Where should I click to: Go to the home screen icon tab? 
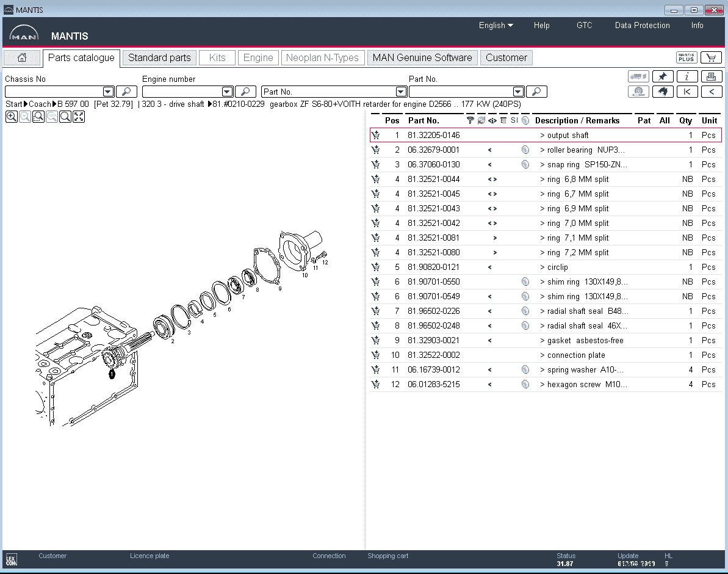tap(22, 57)
